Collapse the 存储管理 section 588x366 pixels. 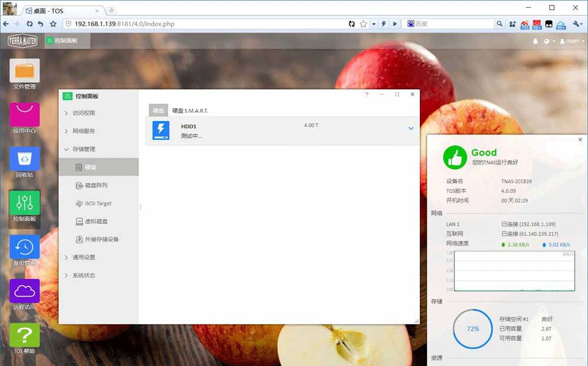(83, 149)
